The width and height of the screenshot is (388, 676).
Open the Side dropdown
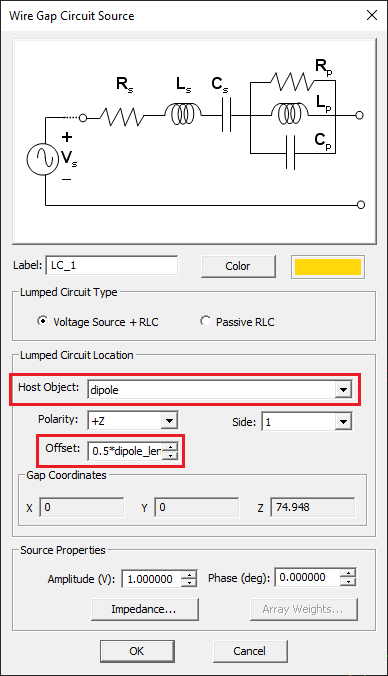coord(343,421)
